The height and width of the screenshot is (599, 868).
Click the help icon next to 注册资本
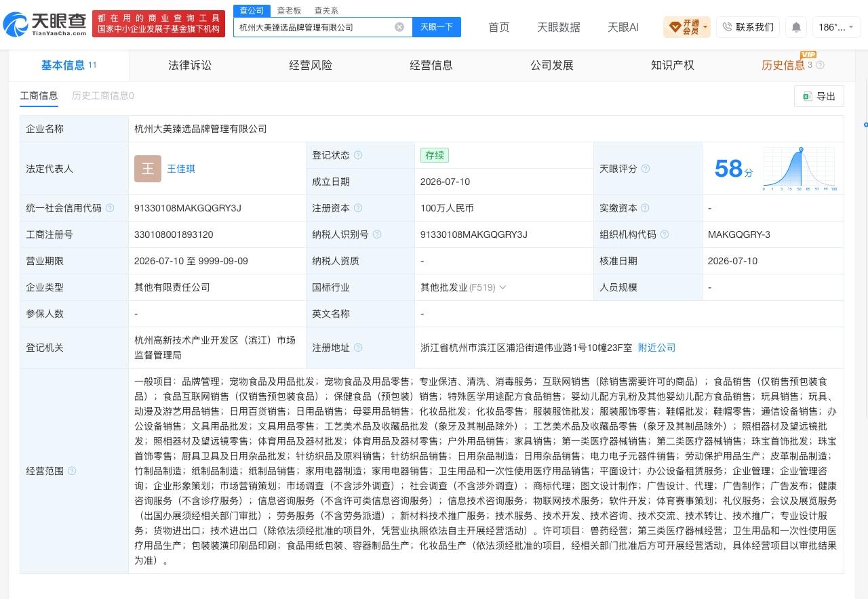coord(358,208)
